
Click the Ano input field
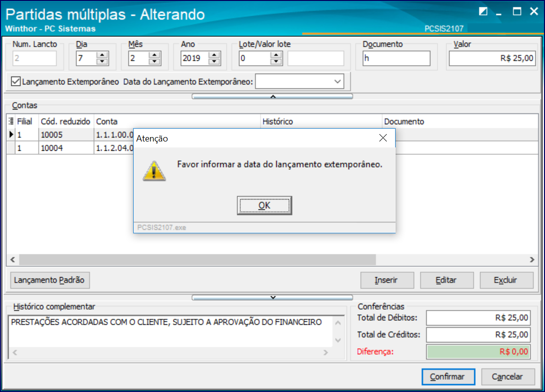pyautogui.click(x=195, y=58)
